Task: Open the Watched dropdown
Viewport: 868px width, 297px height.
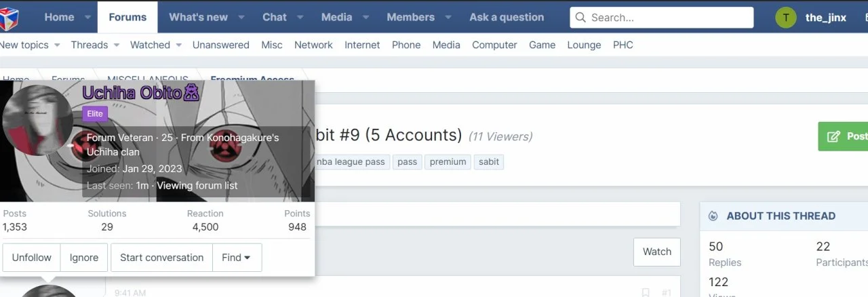Action: click(x=178, y=45)
